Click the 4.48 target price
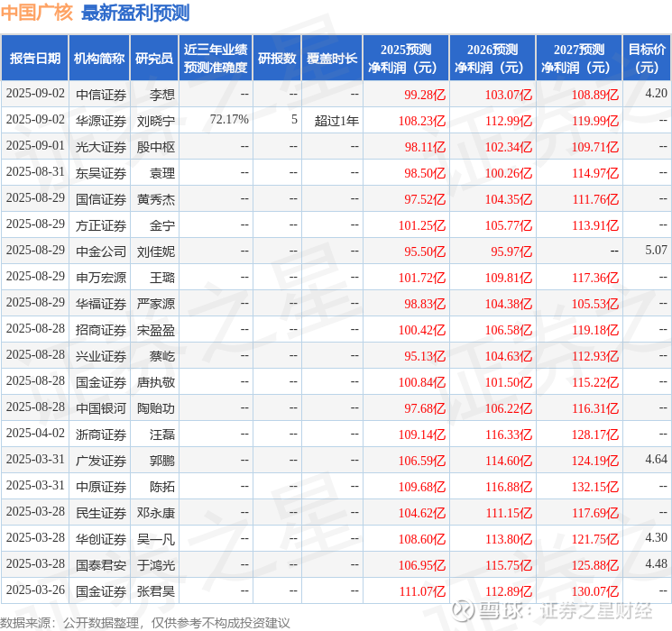This screenshot has width=672, height=631. pyautogui.click(x=656, y=563)
